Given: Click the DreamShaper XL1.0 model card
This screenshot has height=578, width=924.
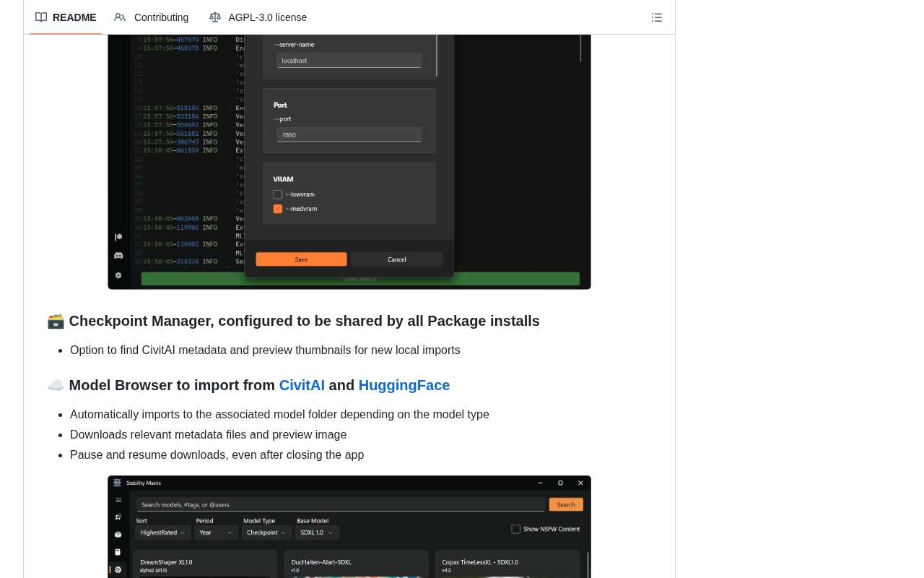Looking at the screenshot, I should click(205, 564).
